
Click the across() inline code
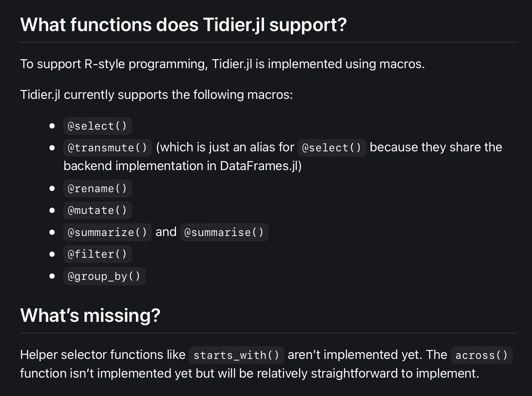(481, 355)
